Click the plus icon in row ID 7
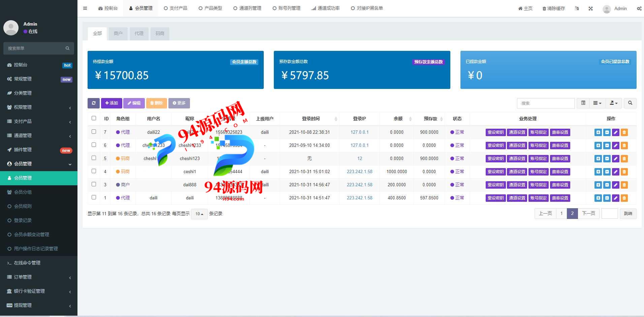644x317 pixels. click(598, 132)
